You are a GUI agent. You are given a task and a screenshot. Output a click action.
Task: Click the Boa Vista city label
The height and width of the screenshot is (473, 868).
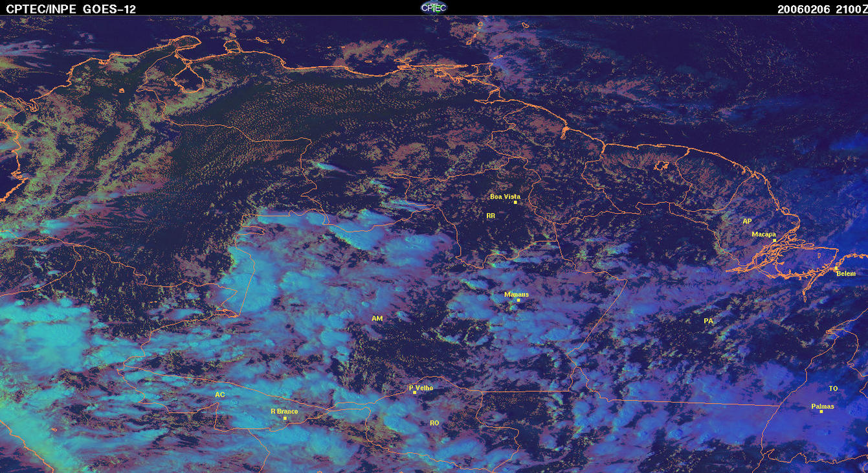(505, 196)
